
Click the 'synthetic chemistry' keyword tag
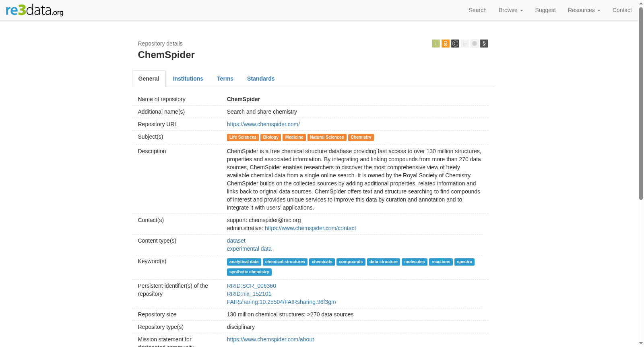coord(249,272)
